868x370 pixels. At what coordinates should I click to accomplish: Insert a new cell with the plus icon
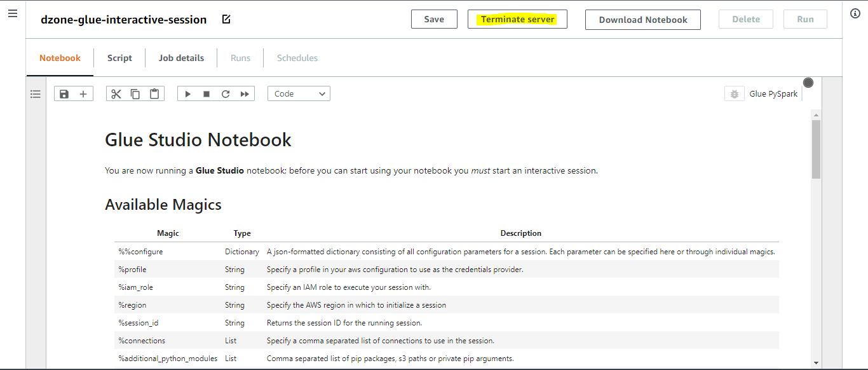pos(83,94)
